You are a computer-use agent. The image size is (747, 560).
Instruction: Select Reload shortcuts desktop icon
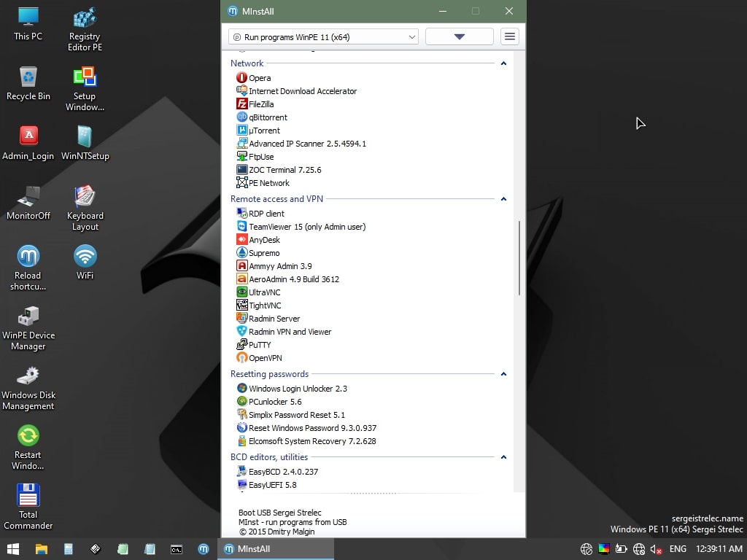(x=28, y=268)
